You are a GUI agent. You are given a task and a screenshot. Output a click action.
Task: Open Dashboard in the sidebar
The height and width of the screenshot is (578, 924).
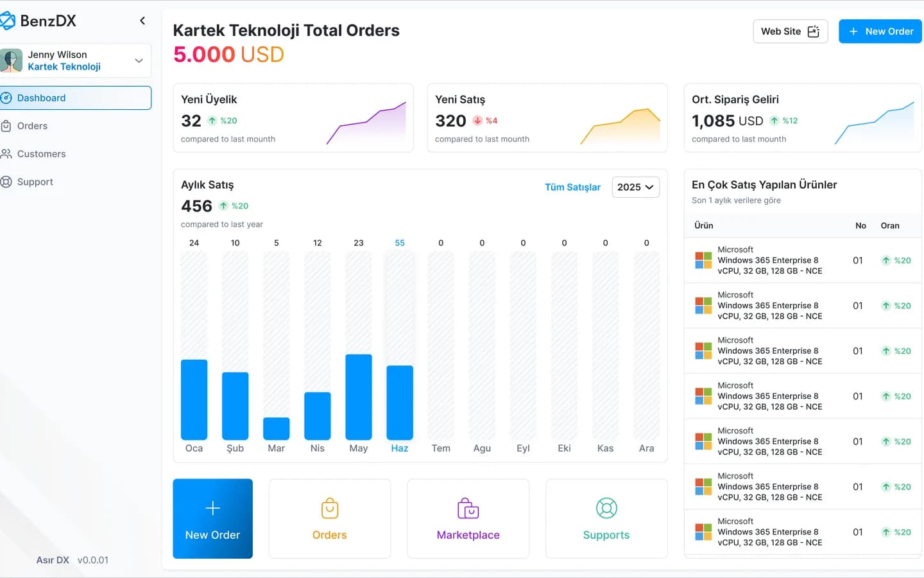(x=76, y=98)
